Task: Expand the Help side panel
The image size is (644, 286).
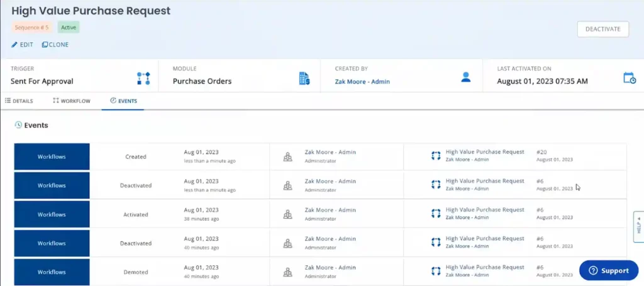Action: 638,226
